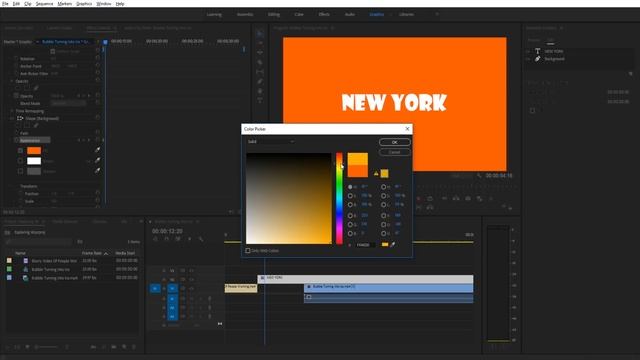Switch to the Effects workspace tab
Viewport: 640px width, 360px height.
coord(324,14)
